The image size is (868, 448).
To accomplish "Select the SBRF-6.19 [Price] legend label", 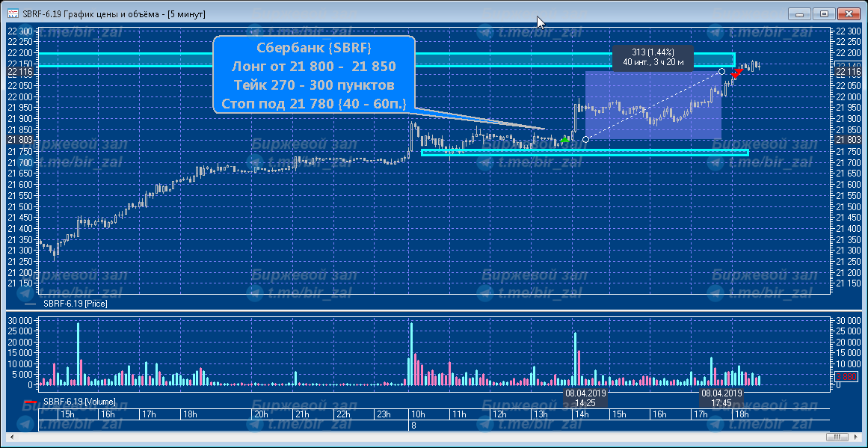I will click(73, 304).
